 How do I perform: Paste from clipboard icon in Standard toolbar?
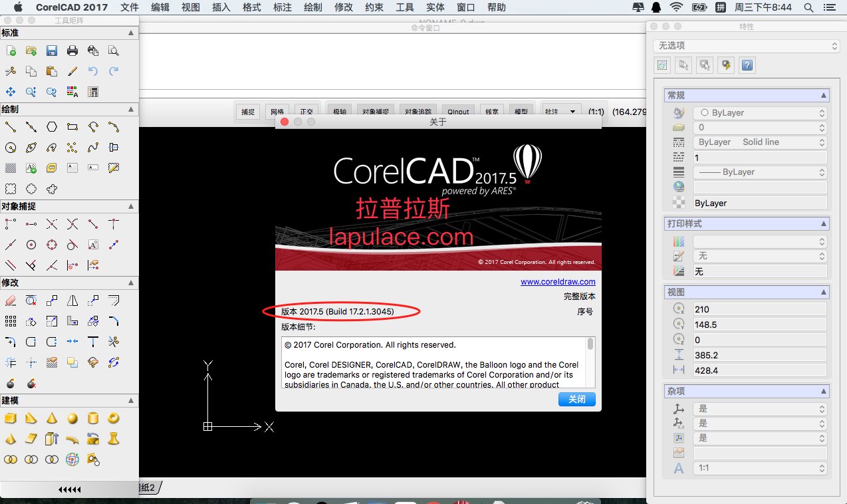pos(52,71)
